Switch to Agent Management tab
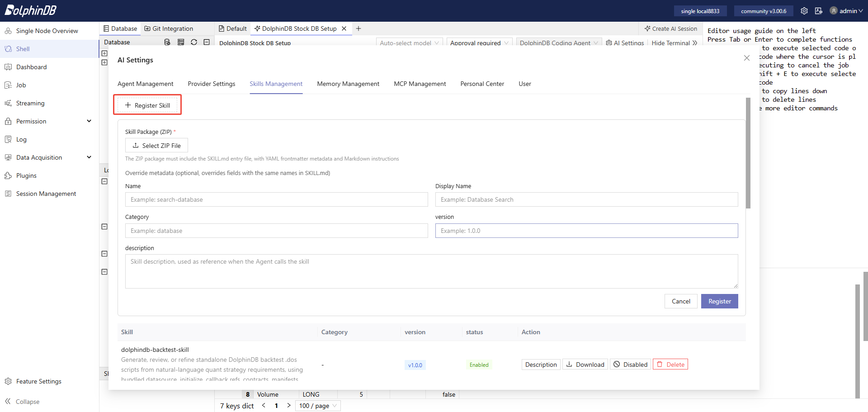The height and width of the screenshot is (412, 868). (x=145, y=84)
